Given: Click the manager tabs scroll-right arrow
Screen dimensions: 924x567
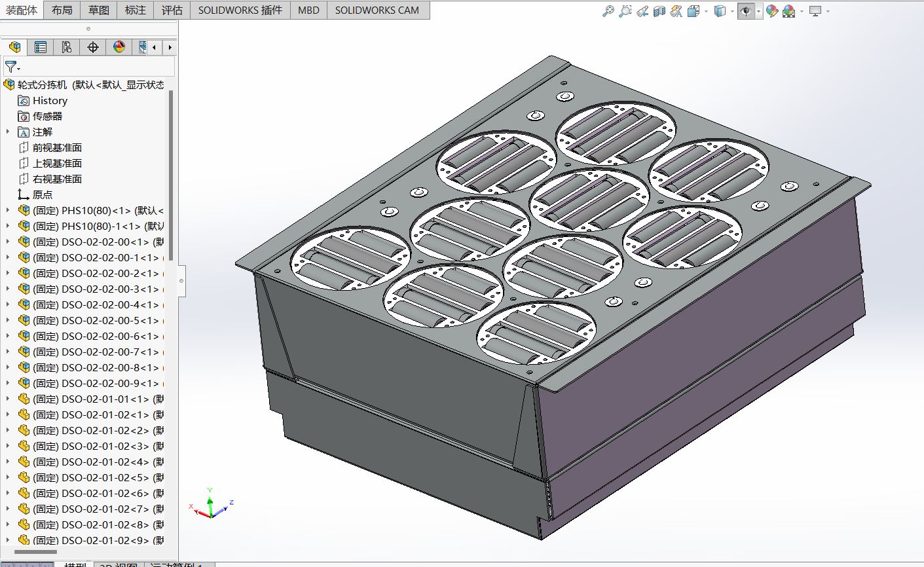Looking at the screenshot, I should [x=170, y=47].
